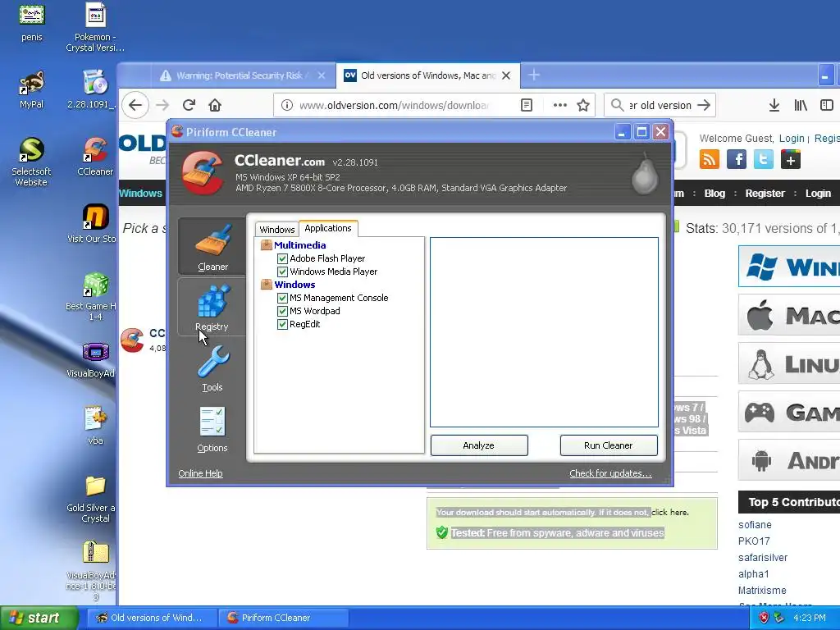Uncheck MS Wordpad

point(282,311)
